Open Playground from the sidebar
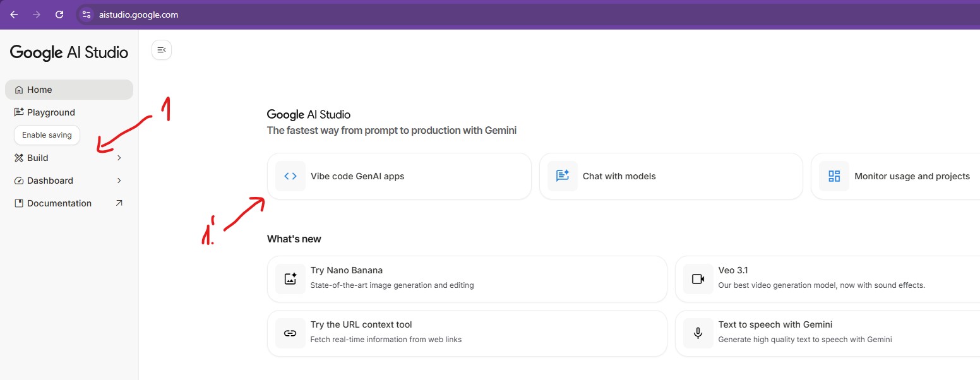 [x=51, y=112]
